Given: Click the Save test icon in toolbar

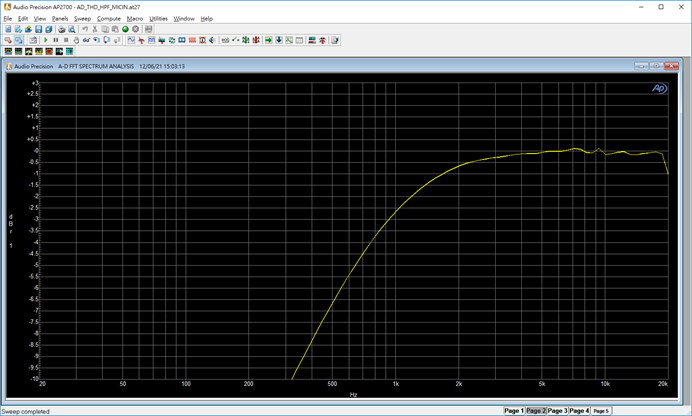Looking at the screenshot, I should tap(38, 29).
